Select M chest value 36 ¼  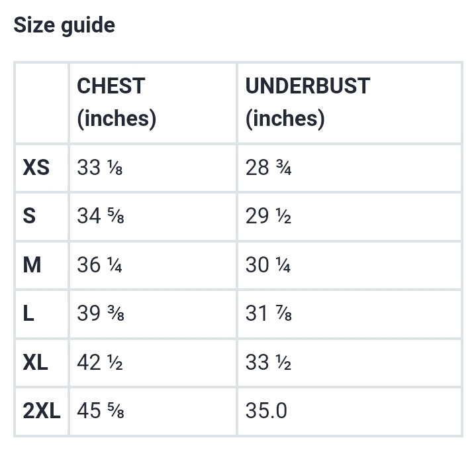pyautogui.click(x=100, y=264)
